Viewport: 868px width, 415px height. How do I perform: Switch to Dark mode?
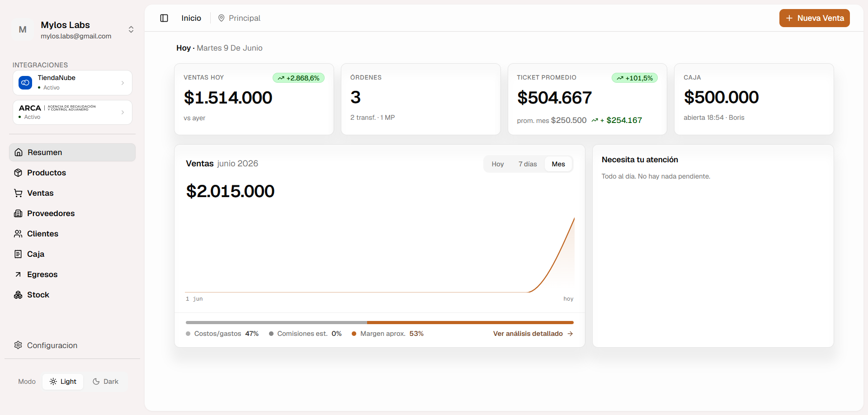tap(105, 382)
